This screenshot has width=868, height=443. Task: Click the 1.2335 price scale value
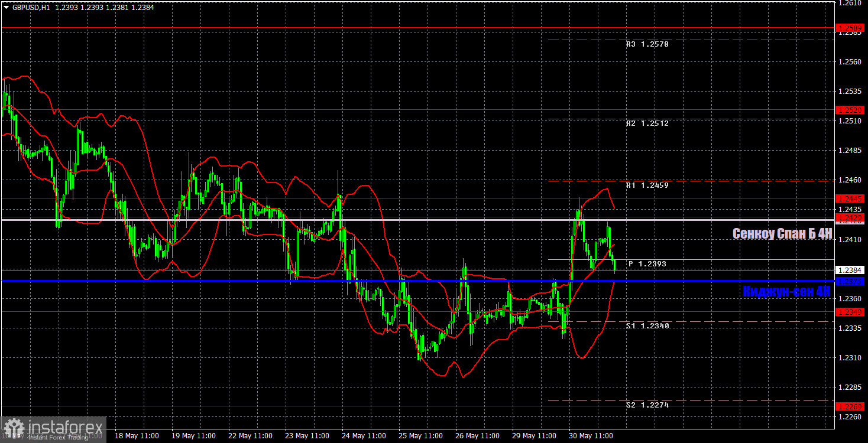click(x=849, y=328)
